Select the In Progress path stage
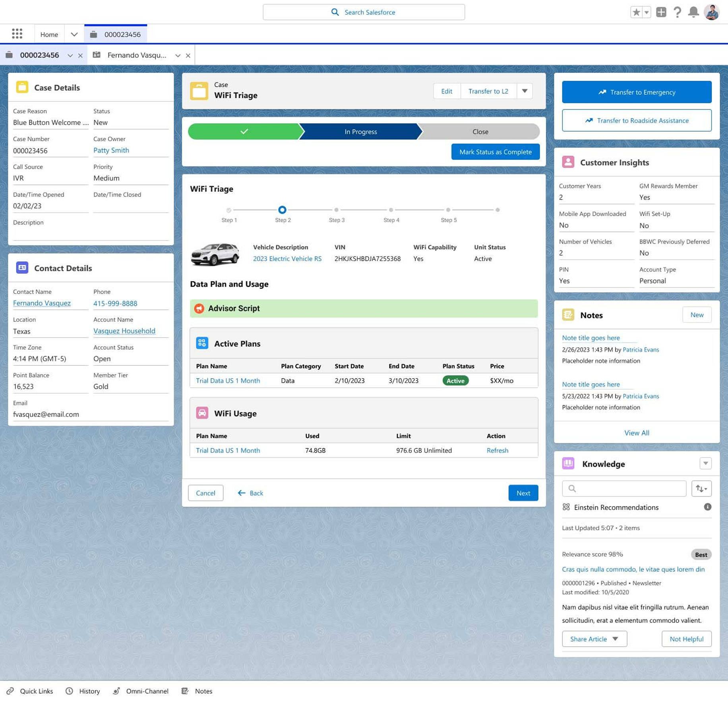This screenshot has width=728, height=701. (360, 131)
